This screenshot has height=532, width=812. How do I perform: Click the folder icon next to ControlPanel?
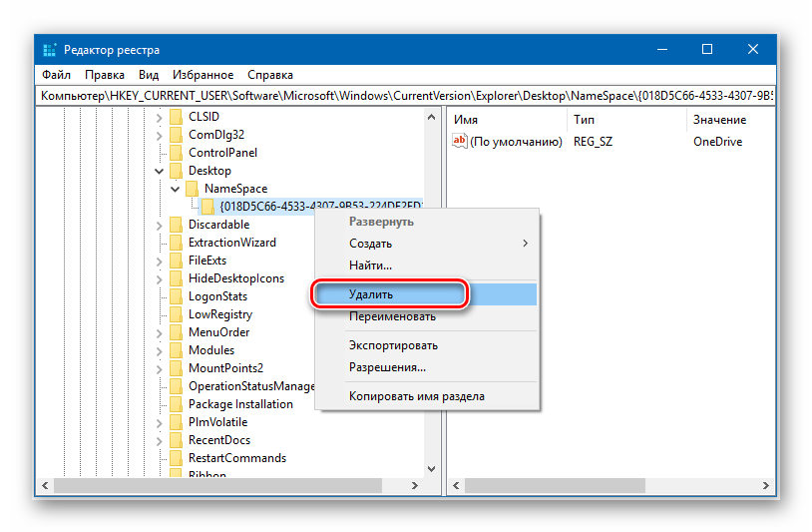pyautogui.click(x=176, y=153)
